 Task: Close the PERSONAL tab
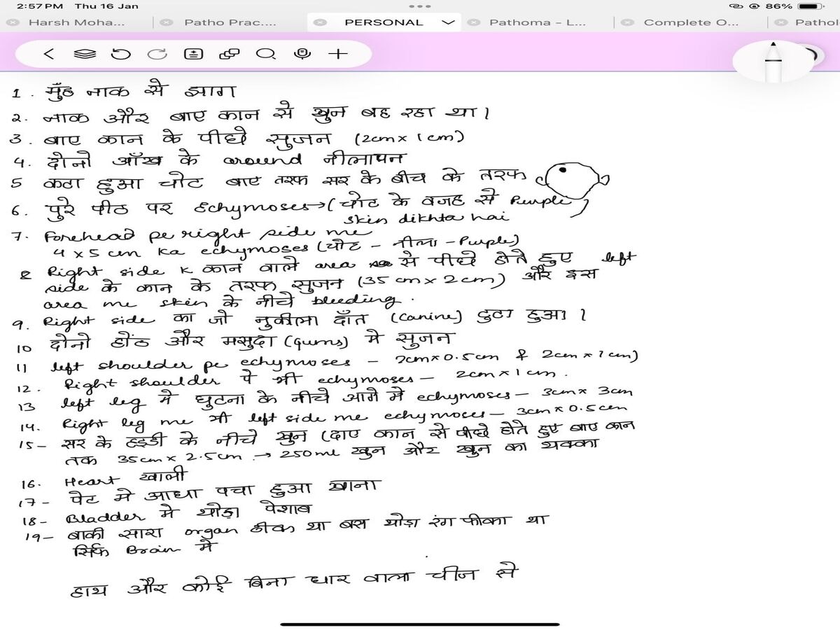tap(319, 22)
